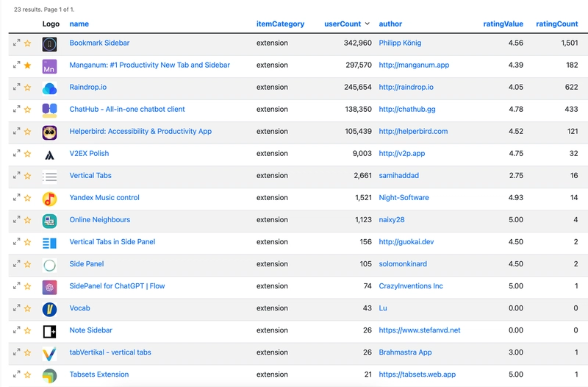Sort by userCount column header

point(343,24)
